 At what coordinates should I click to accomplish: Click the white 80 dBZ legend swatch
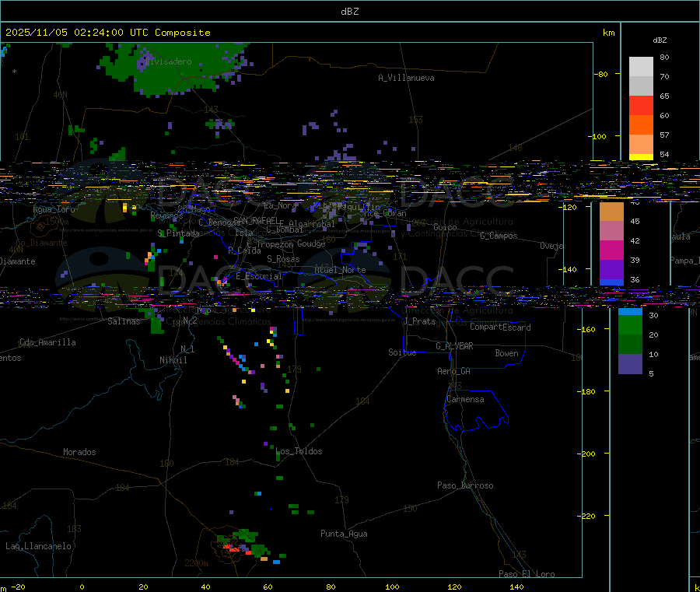(641, 66)
